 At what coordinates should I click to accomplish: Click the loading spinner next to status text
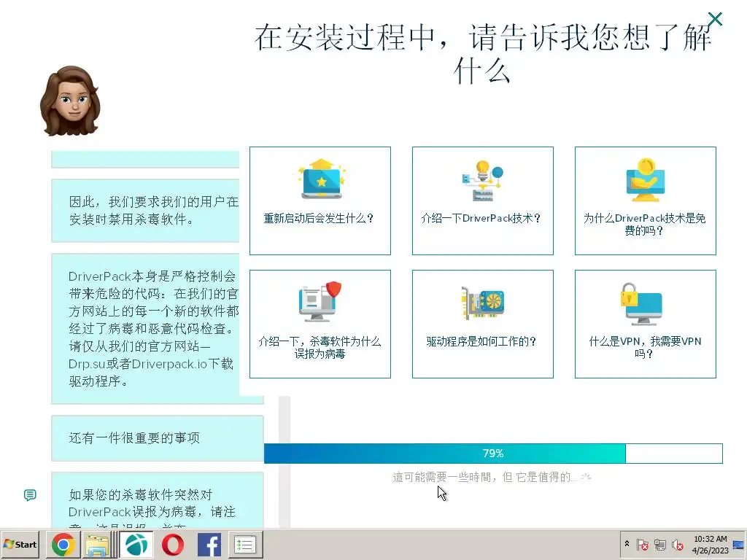586,477
